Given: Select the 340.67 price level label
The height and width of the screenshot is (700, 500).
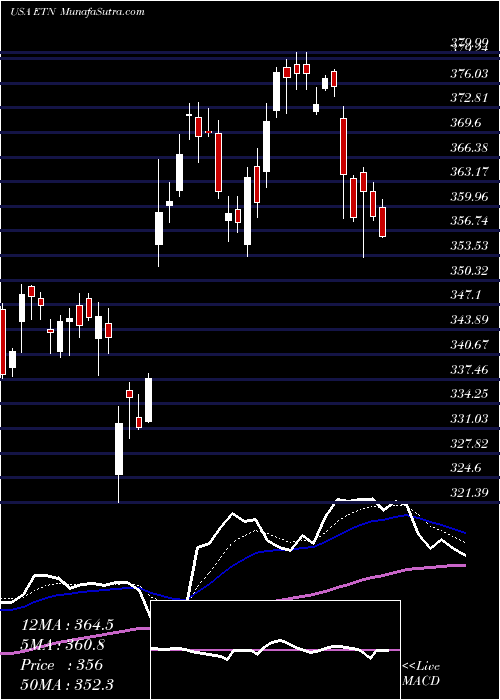Looking at the screenshot, I should coord(469,345).
